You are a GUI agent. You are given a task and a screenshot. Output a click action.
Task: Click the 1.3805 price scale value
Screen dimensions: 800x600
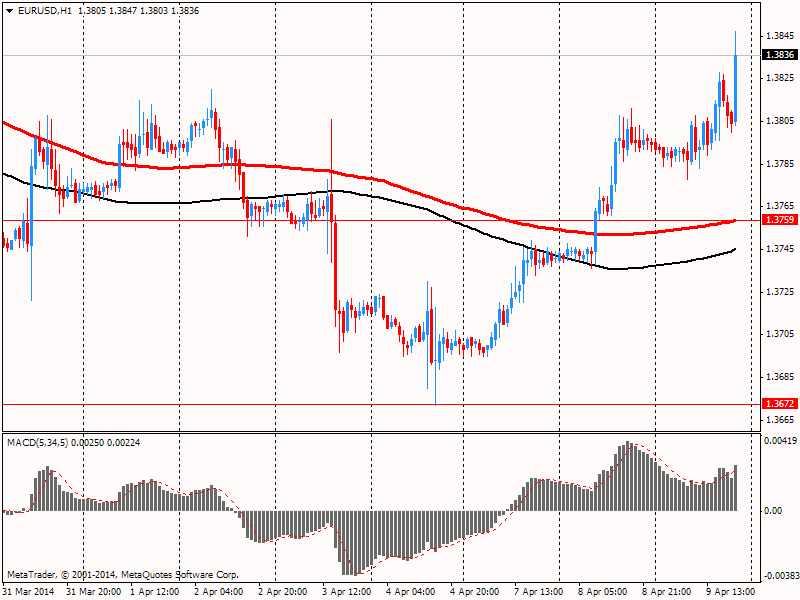click(780, 121)
